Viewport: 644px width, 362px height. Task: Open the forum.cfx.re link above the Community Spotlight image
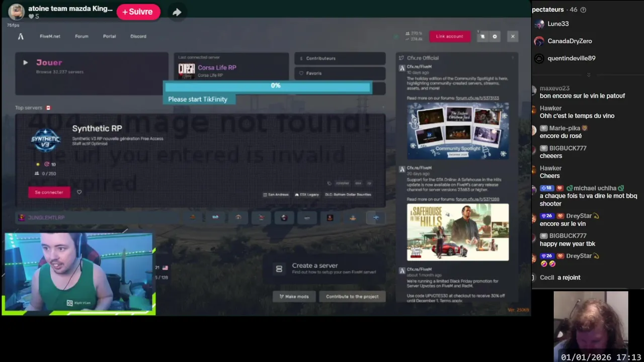(477, 98)
